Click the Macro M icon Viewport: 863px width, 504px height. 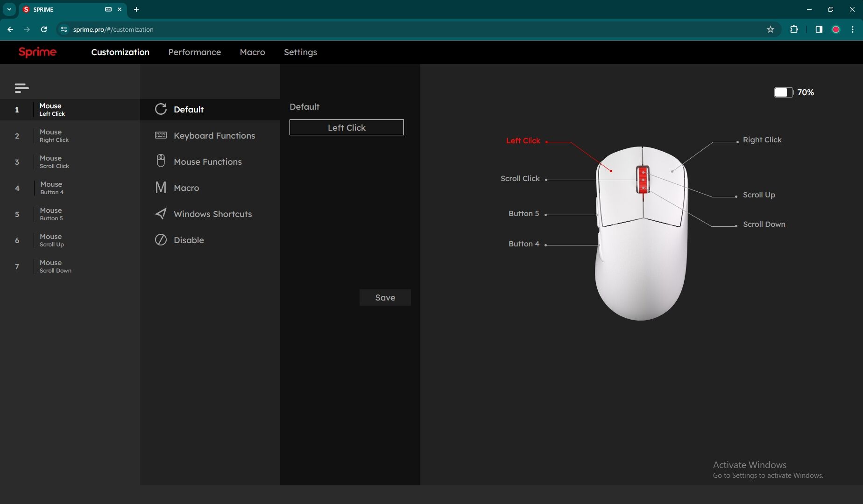pos(161,188)
